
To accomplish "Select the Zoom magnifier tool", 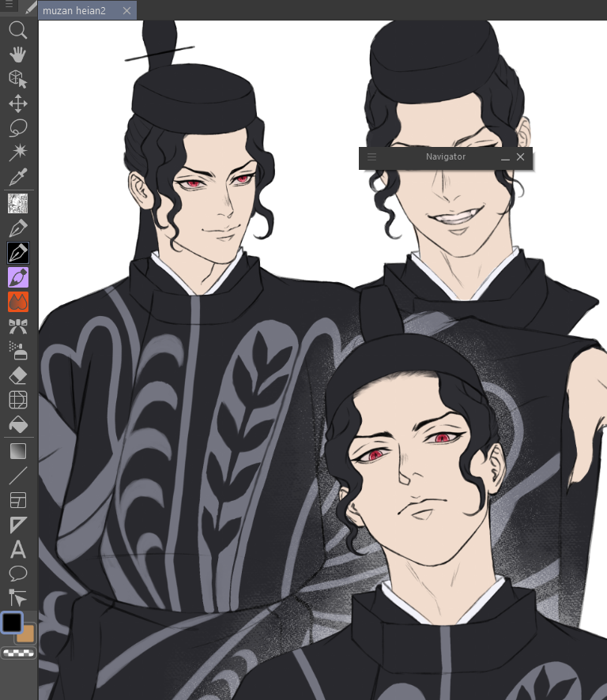I will pos(18,30).
